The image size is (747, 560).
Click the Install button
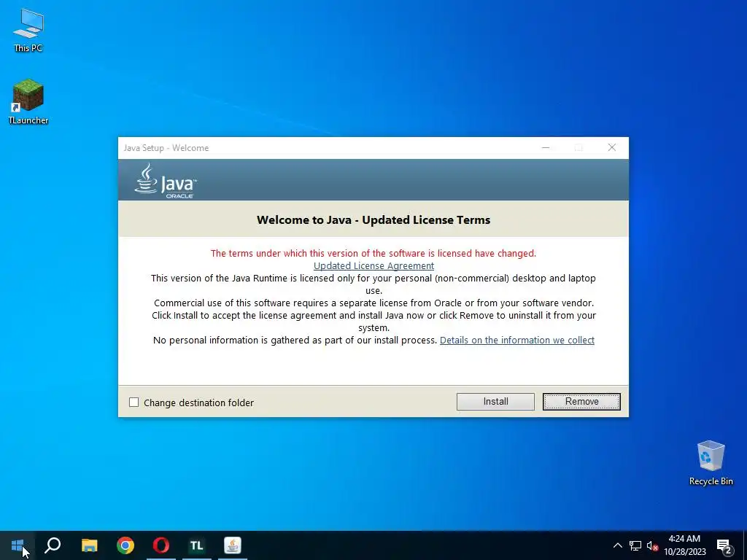[495, 402]
